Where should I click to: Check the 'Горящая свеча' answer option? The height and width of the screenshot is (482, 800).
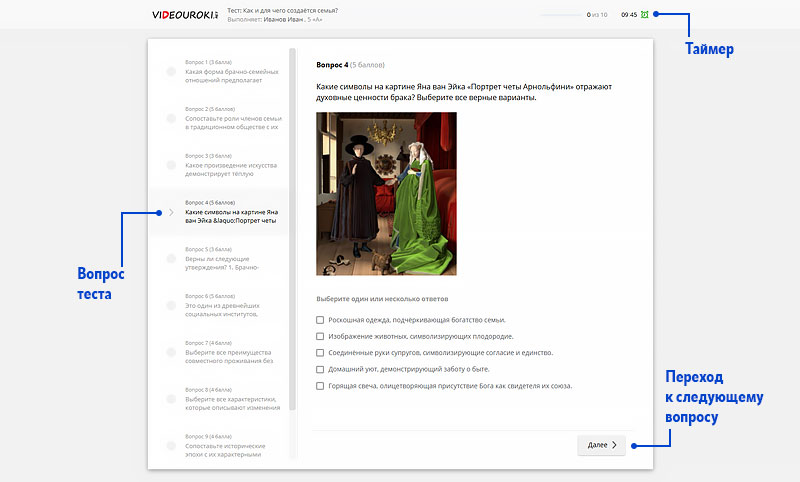(320, 386)
